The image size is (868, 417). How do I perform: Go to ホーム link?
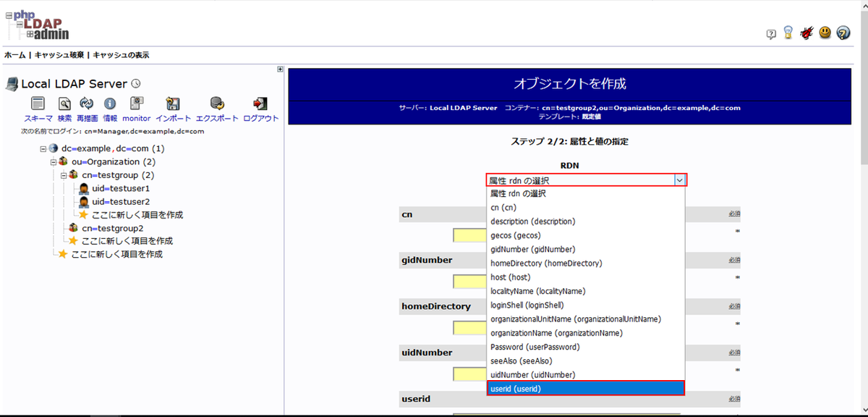(x=14, y=55)
